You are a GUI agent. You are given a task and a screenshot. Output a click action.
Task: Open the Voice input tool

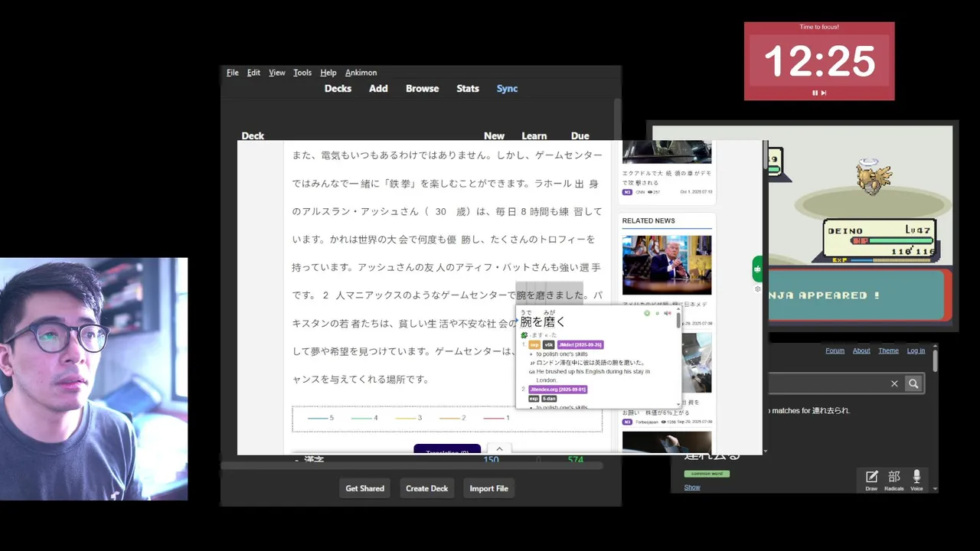(x=916, y=481)
